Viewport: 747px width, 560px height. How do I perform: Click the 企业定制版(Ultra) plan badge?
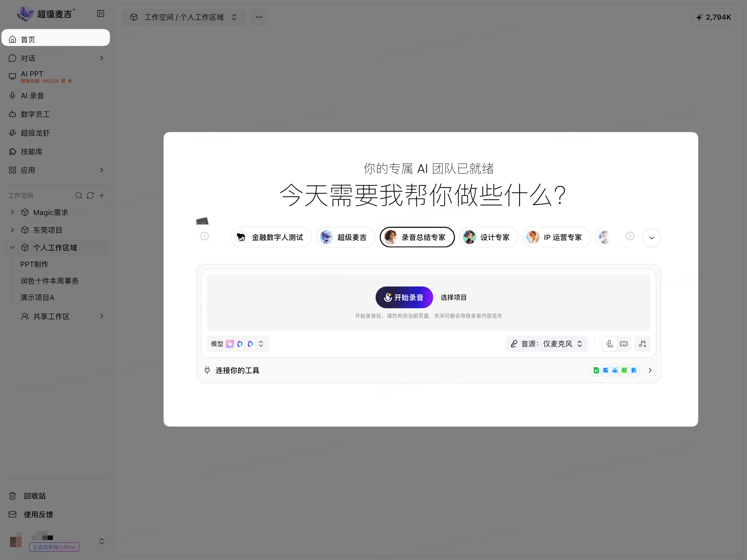[x=54, y=547]
